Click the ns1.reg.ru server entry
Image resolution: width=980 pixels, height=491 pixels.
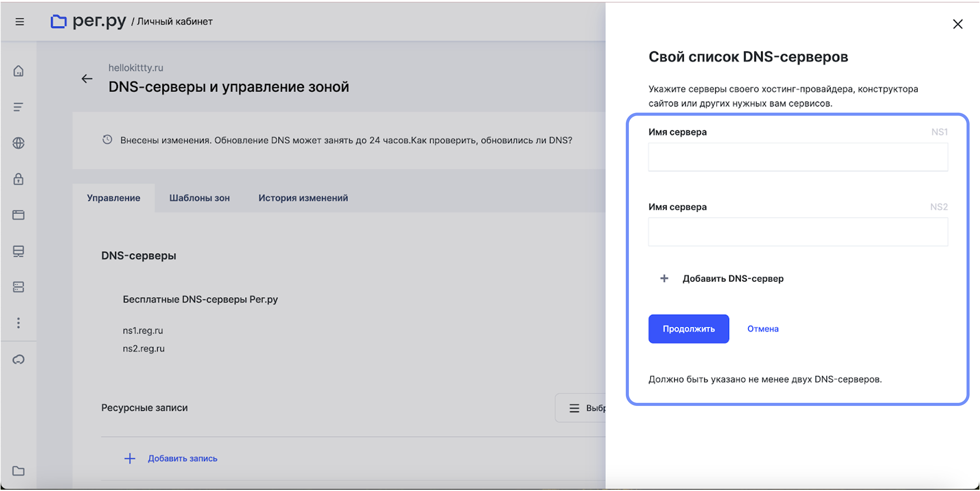tap(143, 330)
